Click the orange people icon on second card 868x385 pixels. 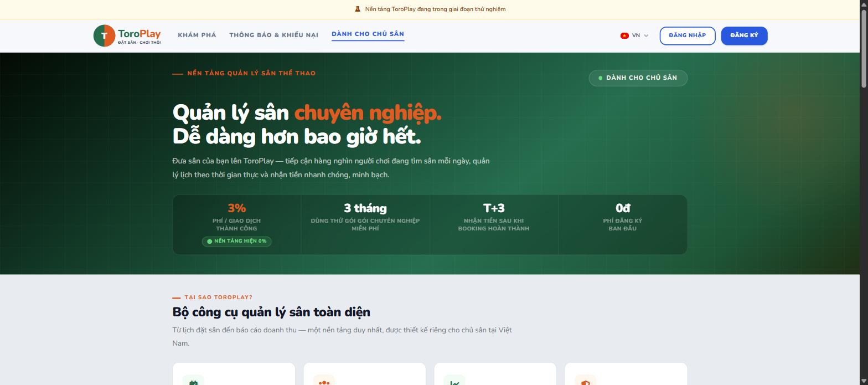click(x=324, y=382)
